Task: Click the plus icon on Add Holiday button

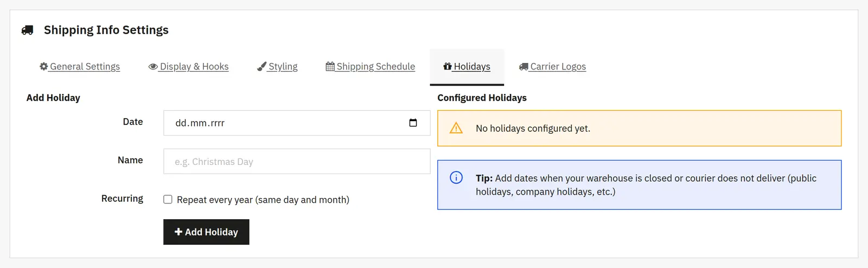Action: pos(178,232)
